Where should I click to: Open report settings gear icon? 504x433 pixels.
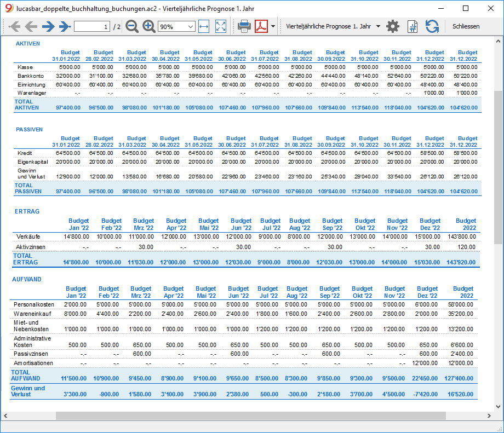pyautogui.click(x=393, y=26)
